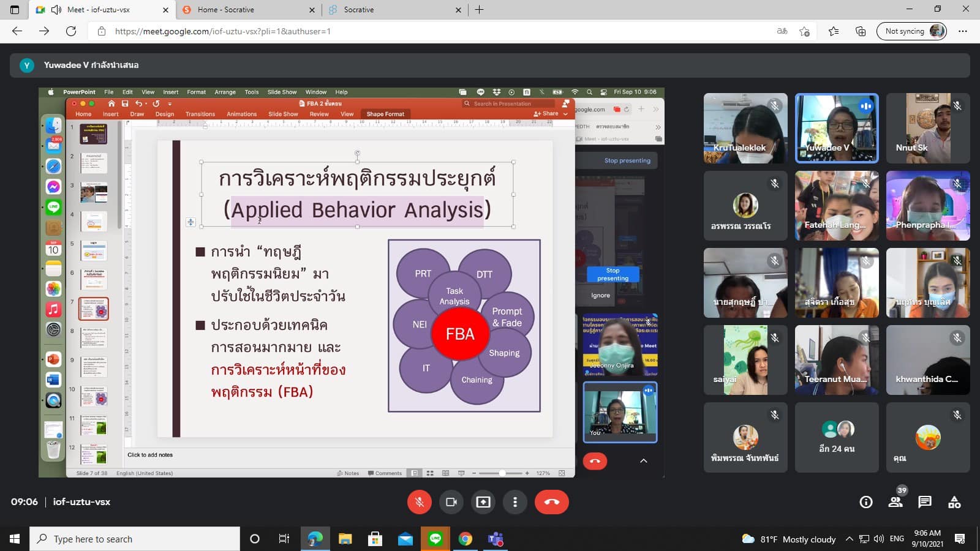Click the Yuwadee V presenting banner

pos(490,65)
